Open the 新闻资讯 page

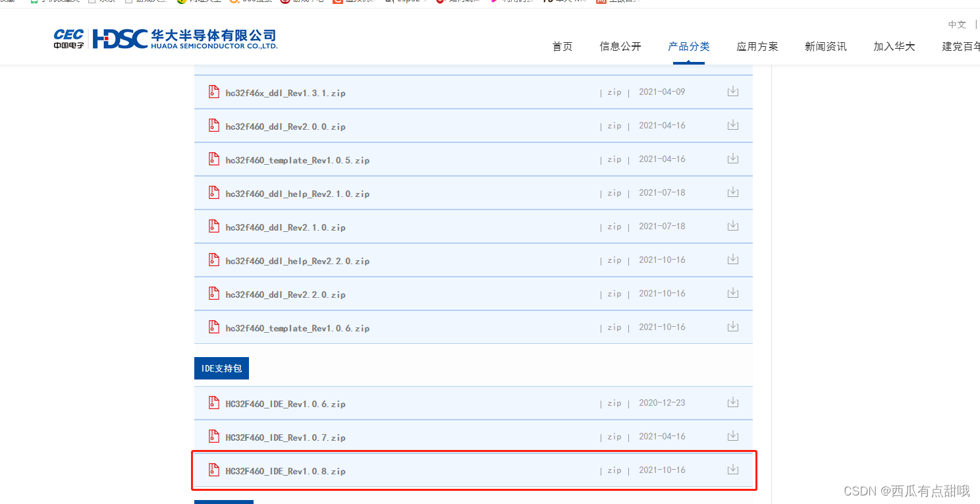pyautogui.click(x=825, y=46)
